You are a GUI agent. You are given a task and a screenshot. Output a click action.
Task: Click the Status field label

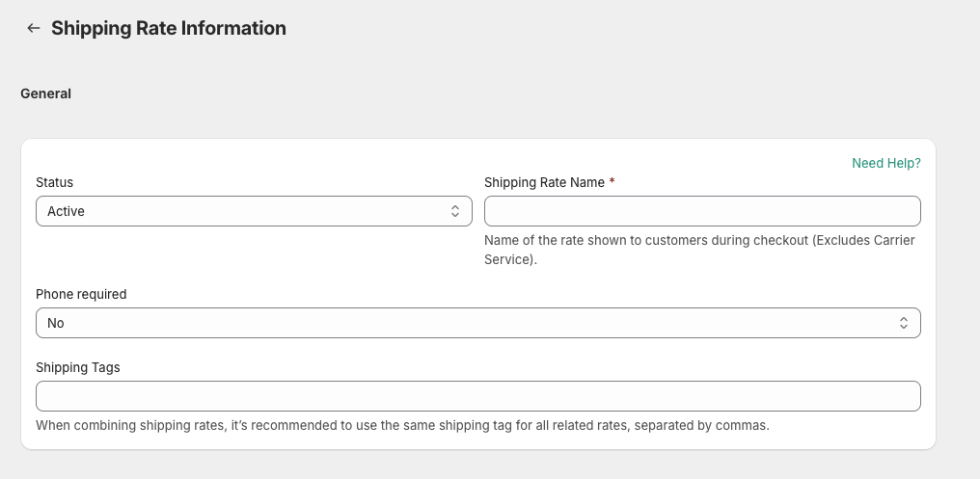coord(54,182)
